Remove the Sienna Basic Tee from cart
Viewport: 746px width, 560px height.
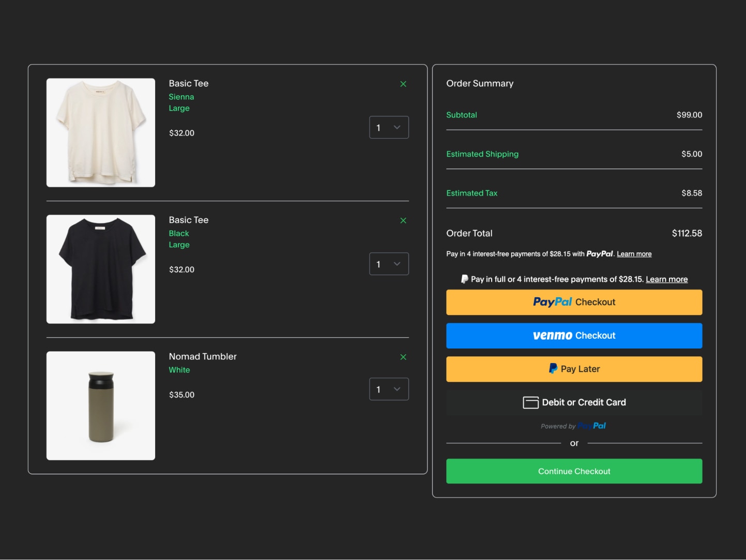(403, 84)
